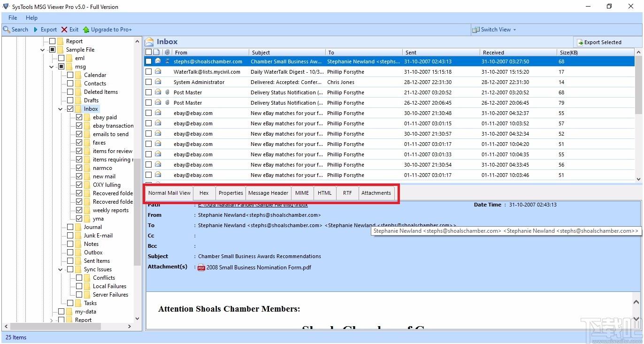Click the Upgrade to Pro+ green icon
Image resolution: width=644 pixels, height=344 pixels.
click(x=86, y=30)
